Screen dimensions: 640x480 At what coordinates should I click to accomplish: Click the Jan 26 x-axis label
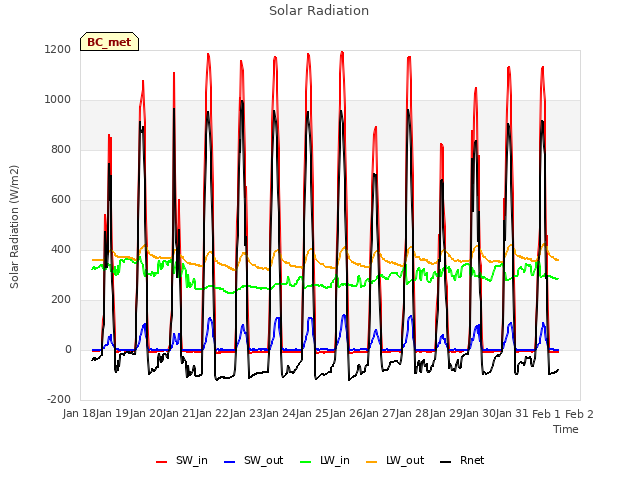[x=346, y=413]
